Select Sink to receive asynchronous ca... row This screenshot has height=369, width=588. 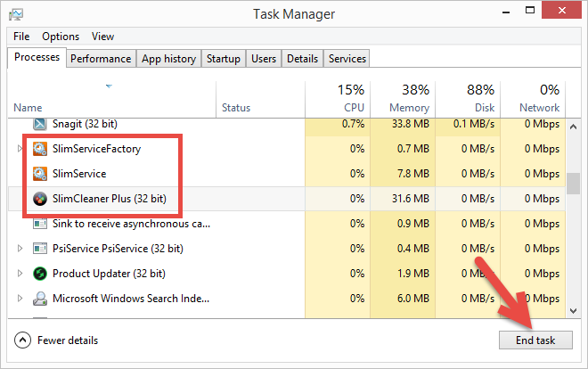[x=131, y=224]
